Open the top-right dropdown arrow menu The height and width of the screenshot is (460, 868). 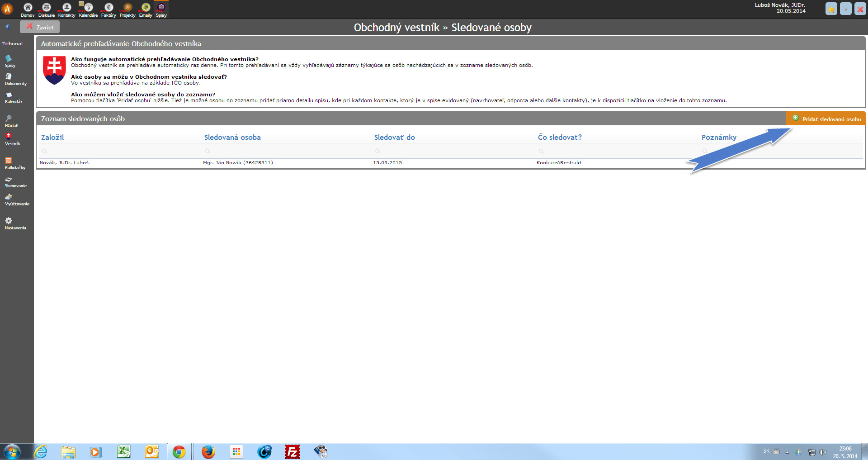(845, 9)
